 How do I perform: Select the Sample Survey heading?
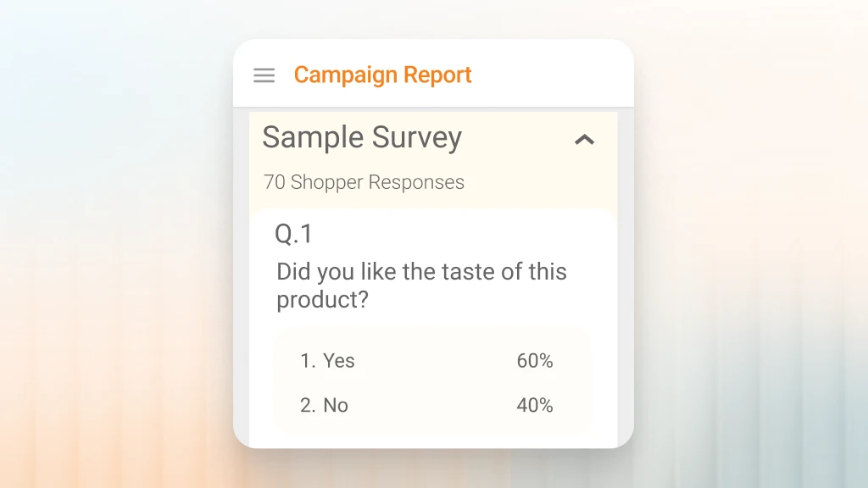(x=362, y=137)
